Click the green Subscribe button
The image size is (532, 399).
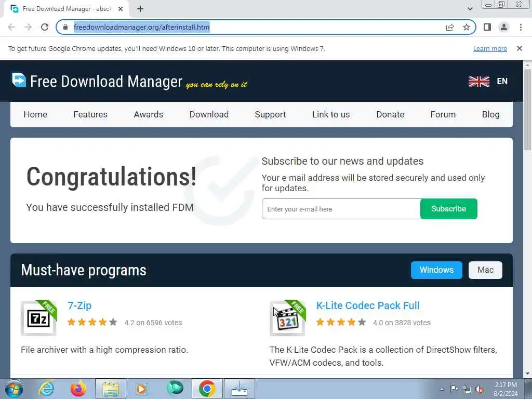coord(448,209)
